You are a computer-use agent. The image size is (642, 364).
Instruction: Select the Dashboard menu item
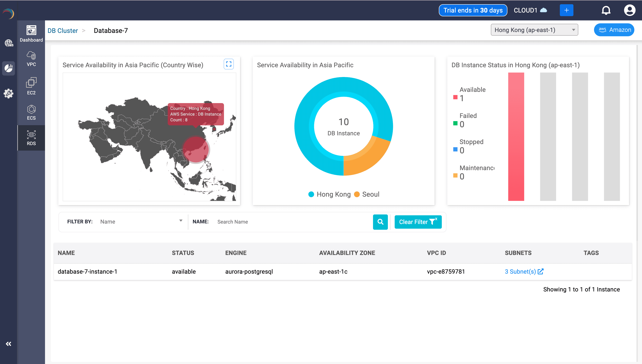31,34
